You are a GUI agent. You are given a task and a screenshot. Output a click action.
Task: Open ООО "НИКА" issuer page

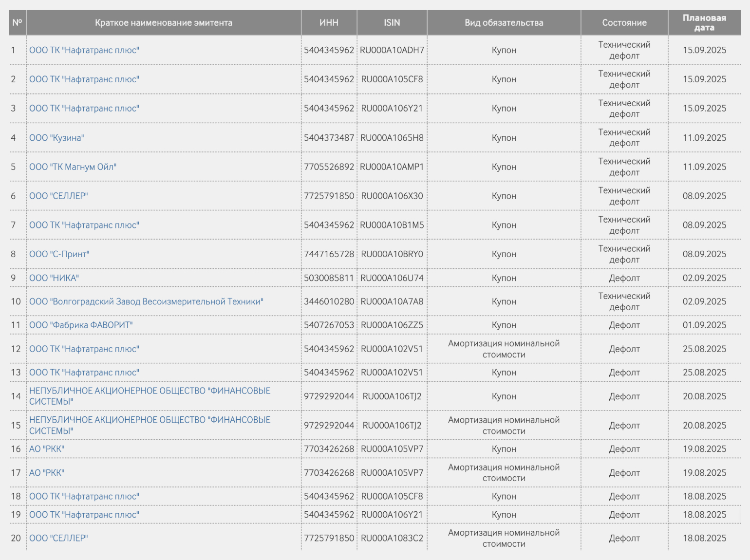pos(54,278)
